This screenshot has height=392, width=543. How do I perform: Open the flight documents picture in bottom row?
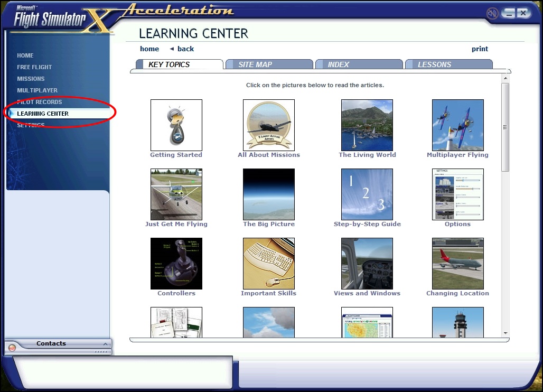click(x=176, y=322)
